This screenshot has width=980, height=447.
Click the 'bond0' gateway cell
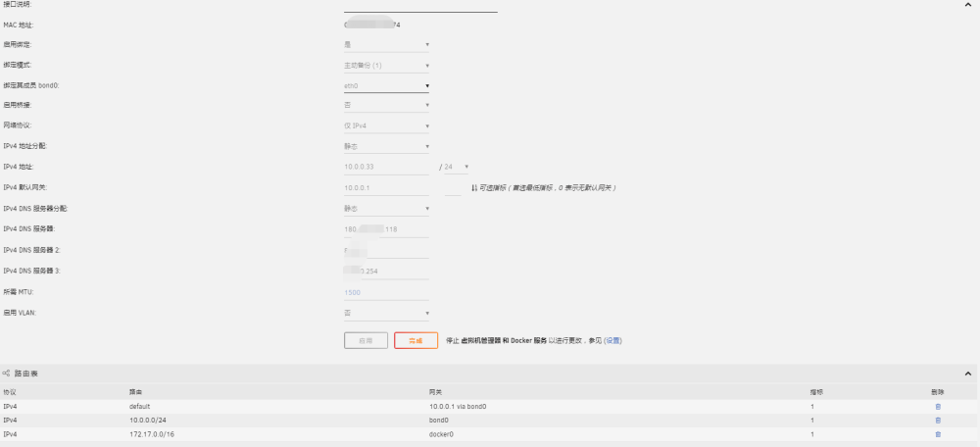coord(439,421)
